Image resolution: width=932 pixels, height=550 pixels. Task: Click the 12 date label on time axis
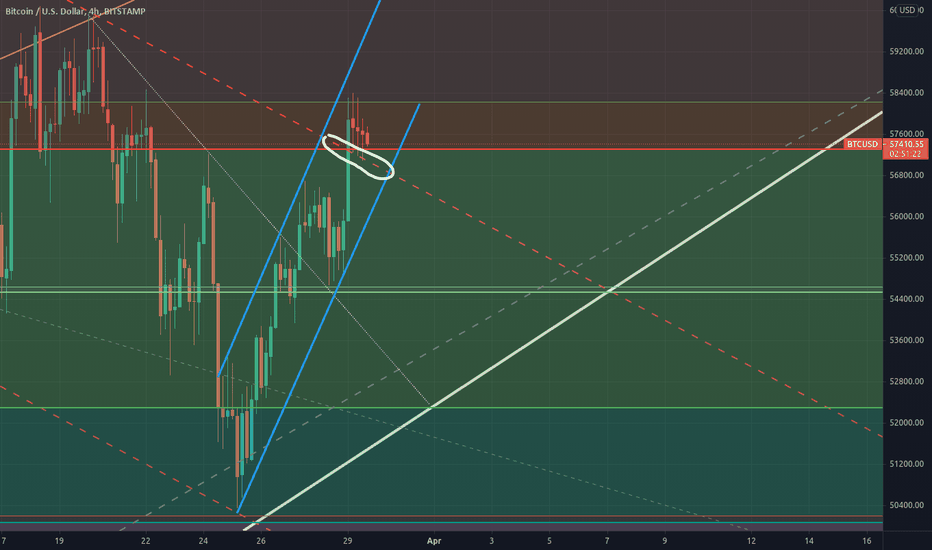(751, 540)
